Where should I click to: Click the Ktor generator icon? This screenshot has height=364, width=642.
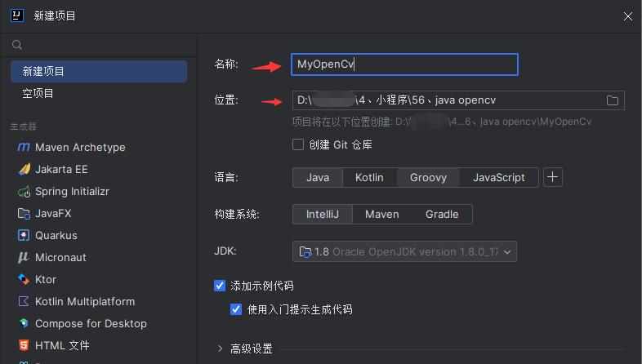point(24,279)
